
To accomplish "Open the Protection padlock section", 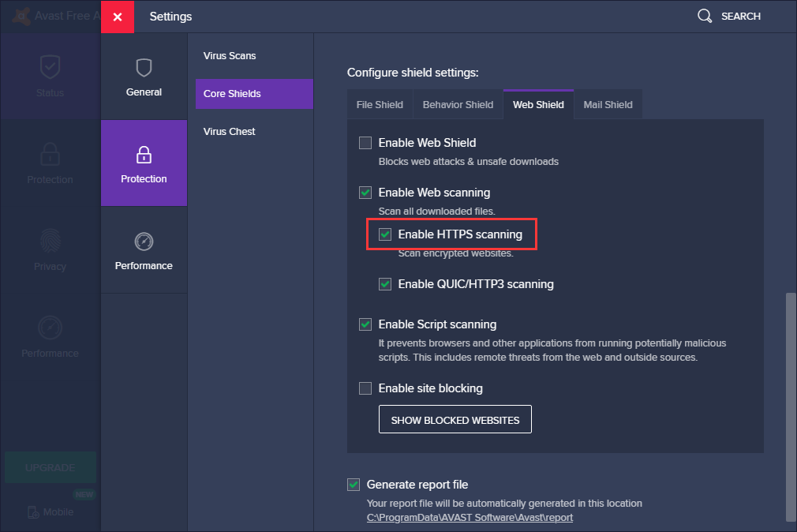I will [144, 155].
